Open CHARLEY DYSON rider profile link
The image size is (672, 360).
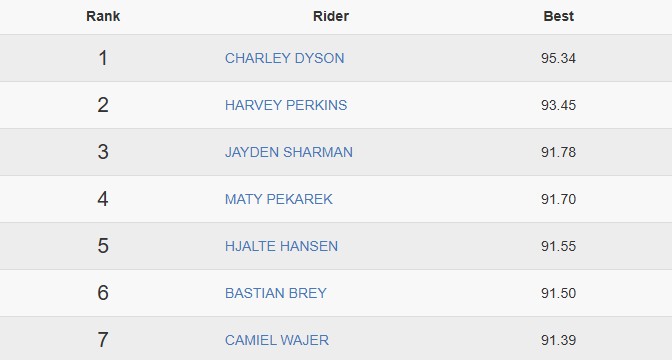pos(285,58)
